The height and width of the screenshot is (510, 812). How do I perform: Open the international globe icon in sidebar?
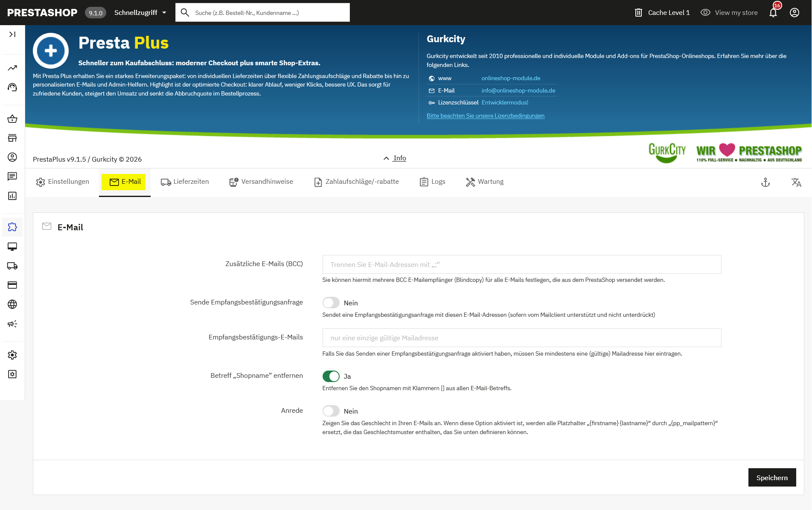[x=12, y=304]
